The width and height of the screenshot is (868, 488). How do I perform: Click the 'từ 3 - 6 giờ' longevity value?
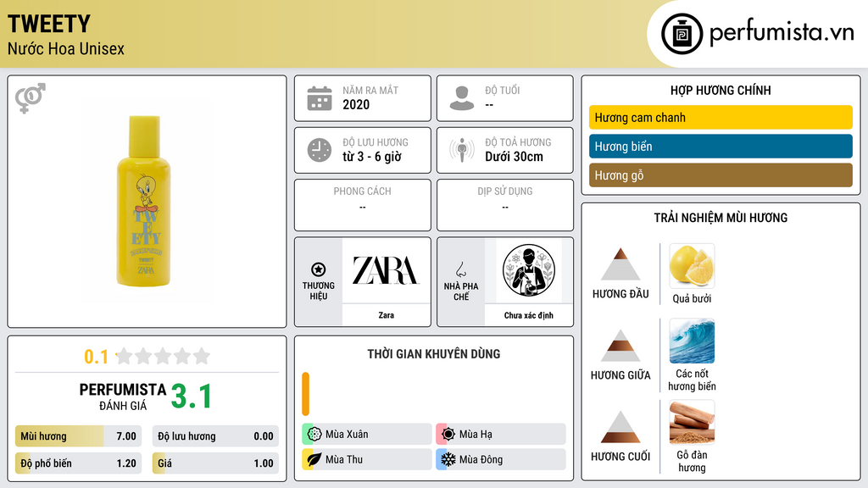tap(372, 157)
